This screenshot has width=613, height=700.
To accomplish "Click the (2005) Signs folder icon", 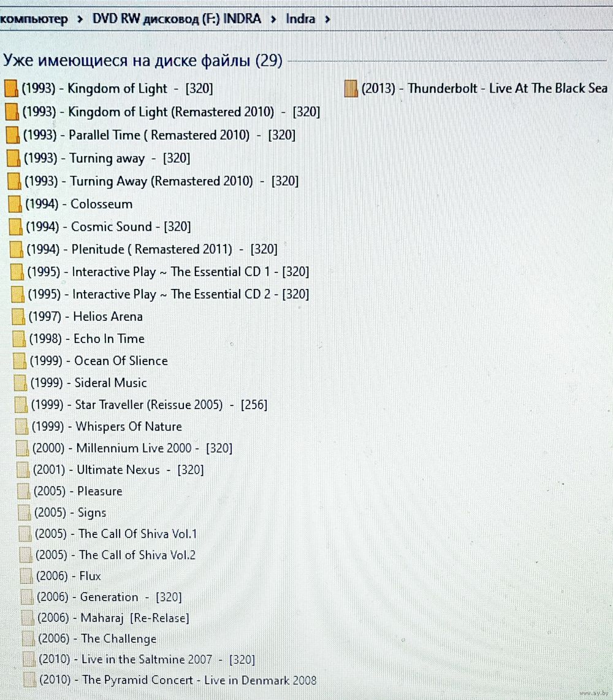I will (24, 513).
